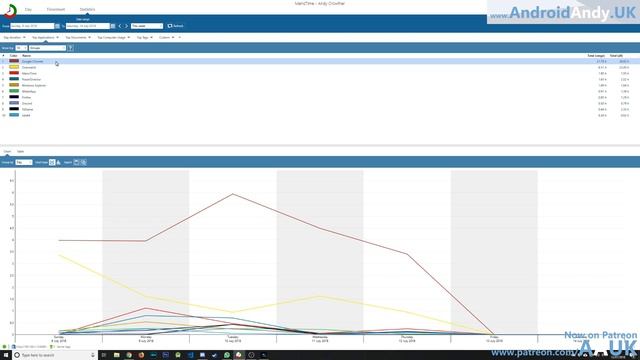Click the ManicTime clock logo icon

point(10,11)
